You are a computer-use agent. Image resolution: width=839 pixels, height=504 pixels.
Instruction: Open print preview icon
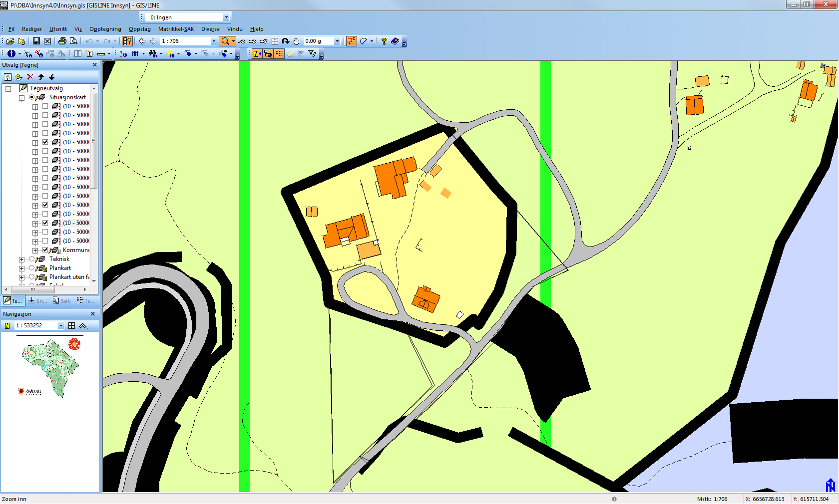coord(73,41)
